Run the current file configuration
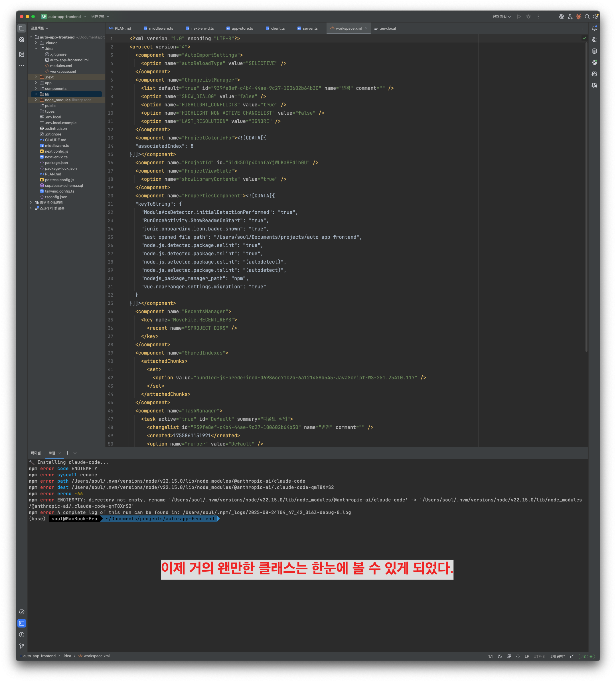The image size is (616, 682). coord(518,17)
